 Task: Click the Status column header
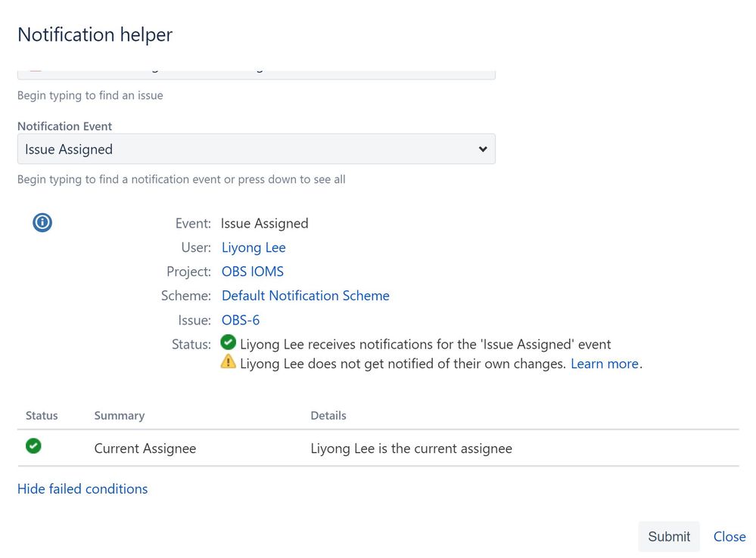point(42,415)
